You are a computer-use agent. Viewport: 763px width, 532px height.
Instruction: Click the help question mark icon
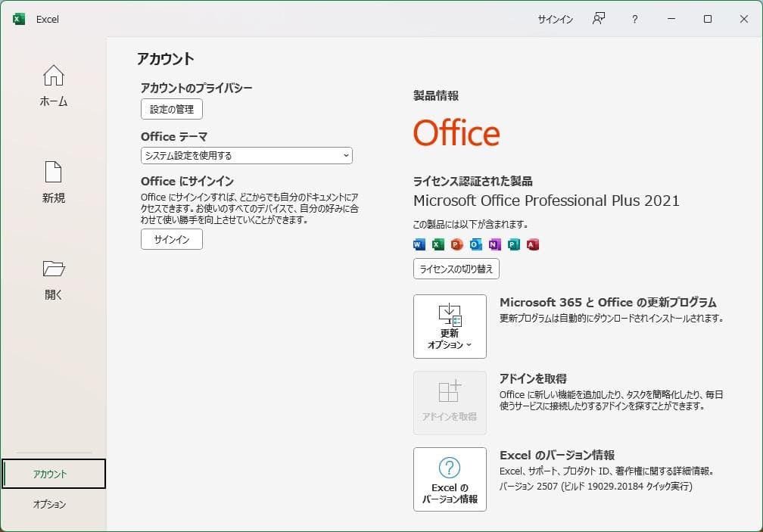[634, 19]
